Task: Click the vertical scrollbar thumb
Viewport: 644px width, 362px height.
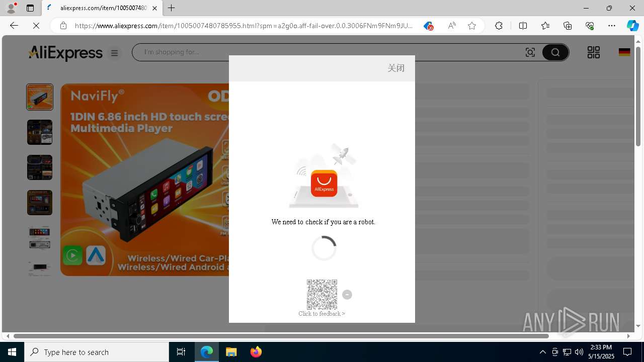Action: click(x=638, y=96)
